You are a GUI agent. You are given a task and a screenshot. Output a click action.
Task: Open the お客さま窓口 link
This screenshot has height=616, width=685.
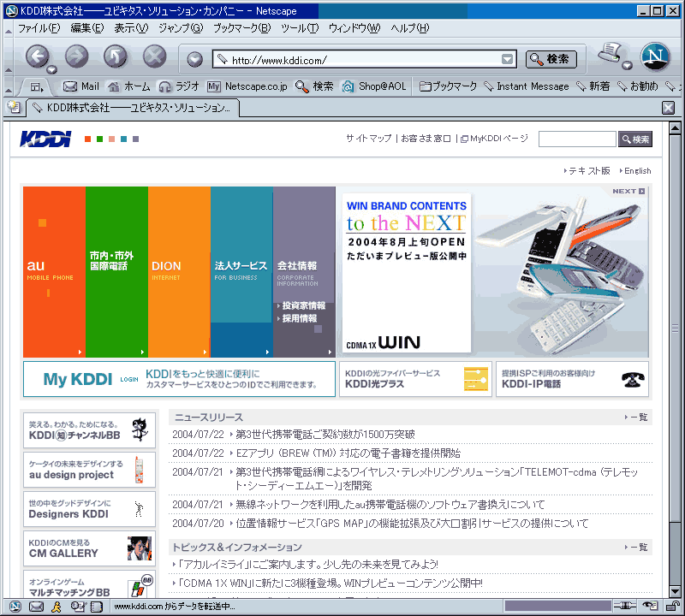point(426,139)
